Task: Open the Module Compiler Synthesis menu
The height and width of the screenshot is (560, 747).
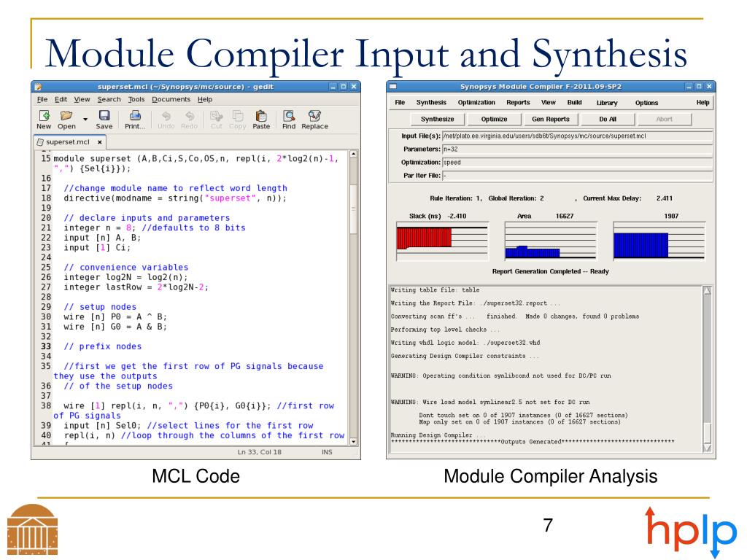Action: click(x=431, y=102)
